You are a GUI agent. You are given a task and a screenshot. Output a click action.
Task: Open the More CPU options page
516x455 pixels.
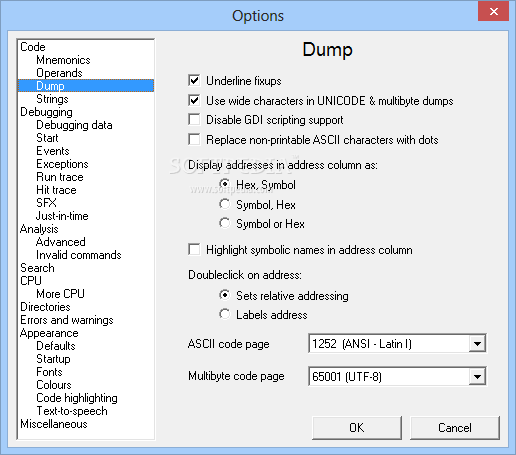(x=60, y=294)
